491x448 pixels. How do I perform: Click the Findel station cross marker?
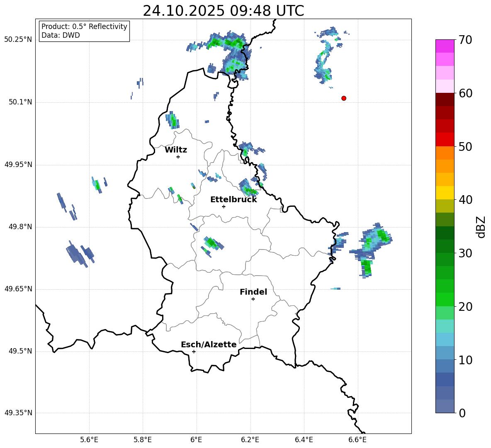pyautogui.click(x=253, y=299)
